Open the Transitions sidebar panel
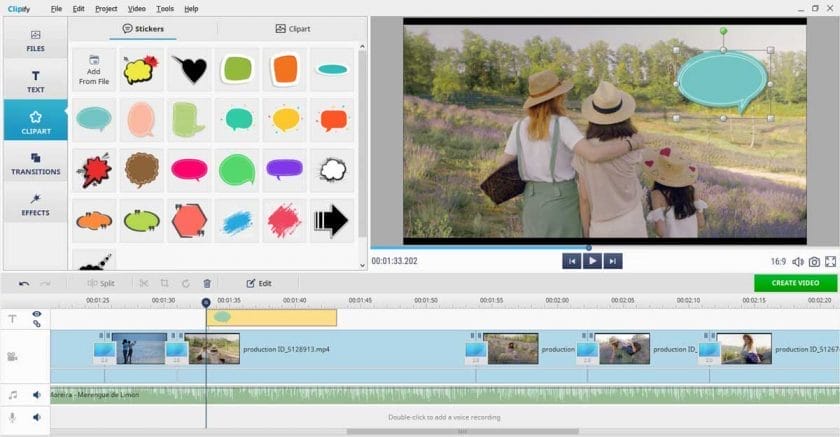 (x=35, y=164)
